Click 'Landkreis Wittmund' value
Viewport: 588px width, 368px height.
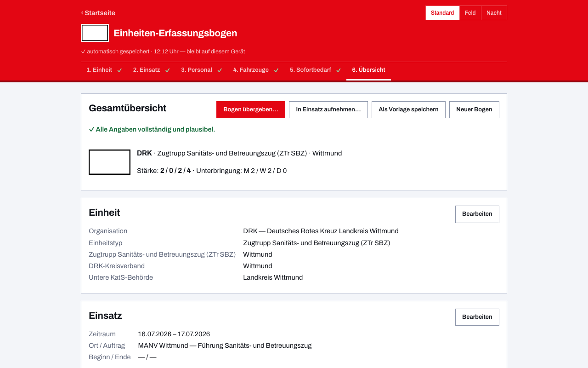(x=273, y=277)
